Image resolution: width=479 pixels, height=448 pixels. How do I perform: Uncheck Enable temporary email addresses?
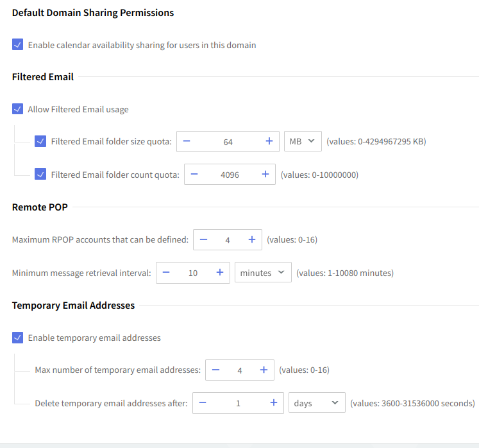point(18,338)
